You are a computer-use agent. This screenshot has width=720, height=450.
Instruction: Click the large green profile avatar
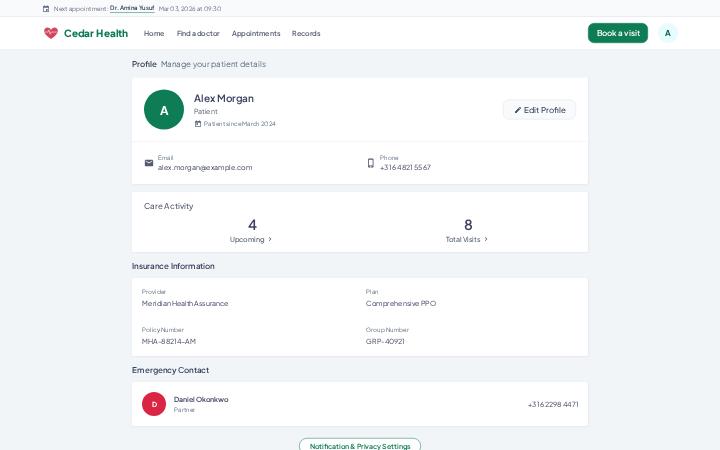tap(164, 110)
